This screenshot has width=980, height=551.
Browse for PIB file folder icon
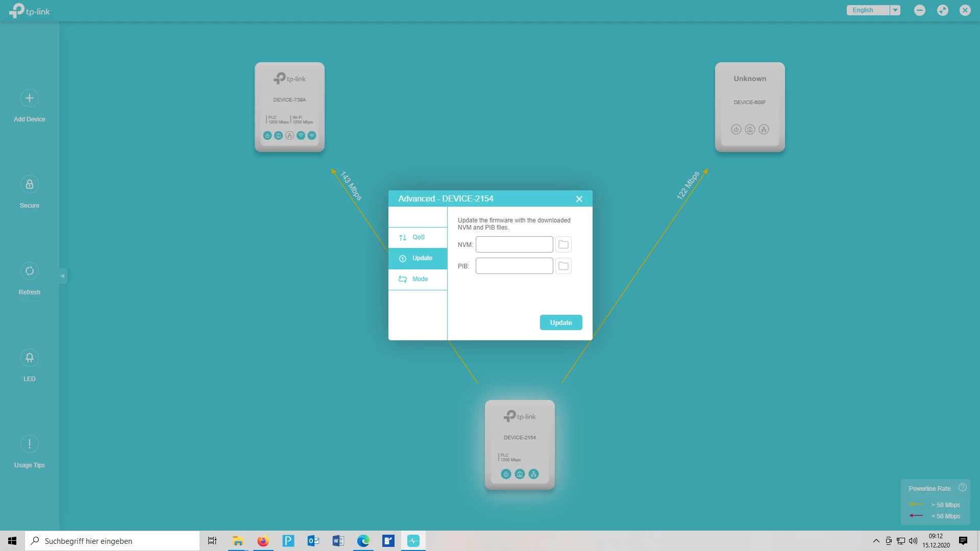(563, 266)
